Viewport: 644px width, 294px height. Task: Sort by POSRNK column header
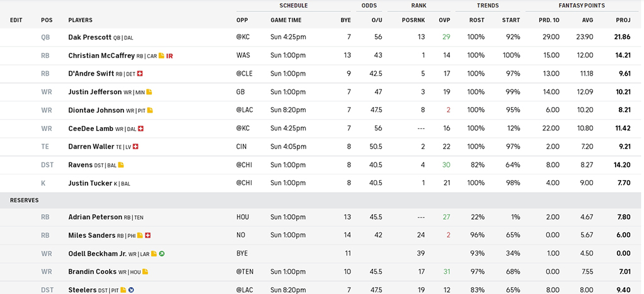413,20
